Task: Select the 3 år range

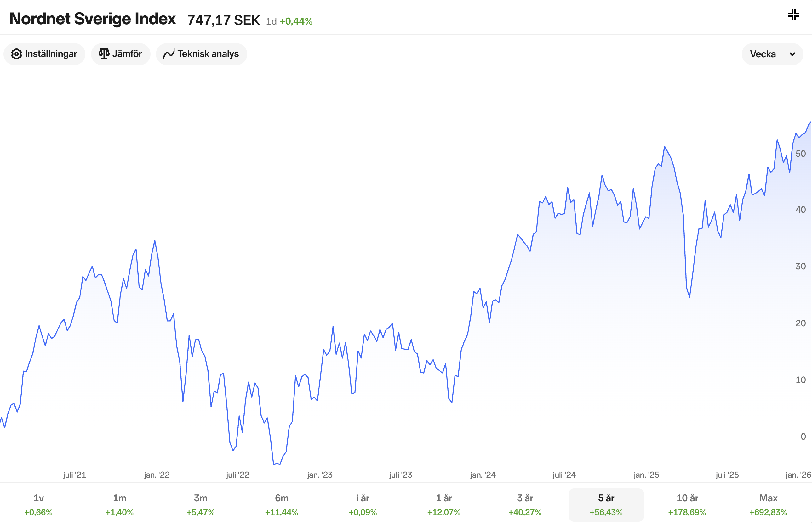Action: pos(525,505)
